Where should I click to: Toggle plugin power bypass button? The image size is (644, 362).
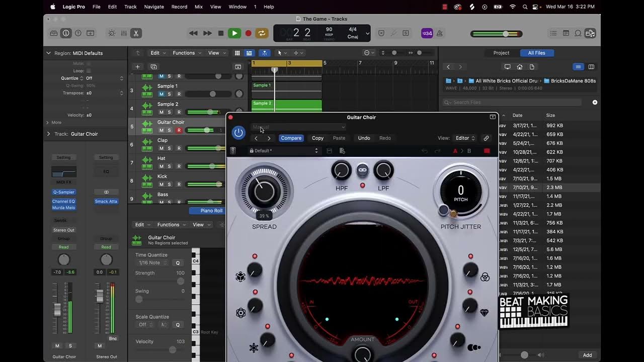(x=238, y=133)
